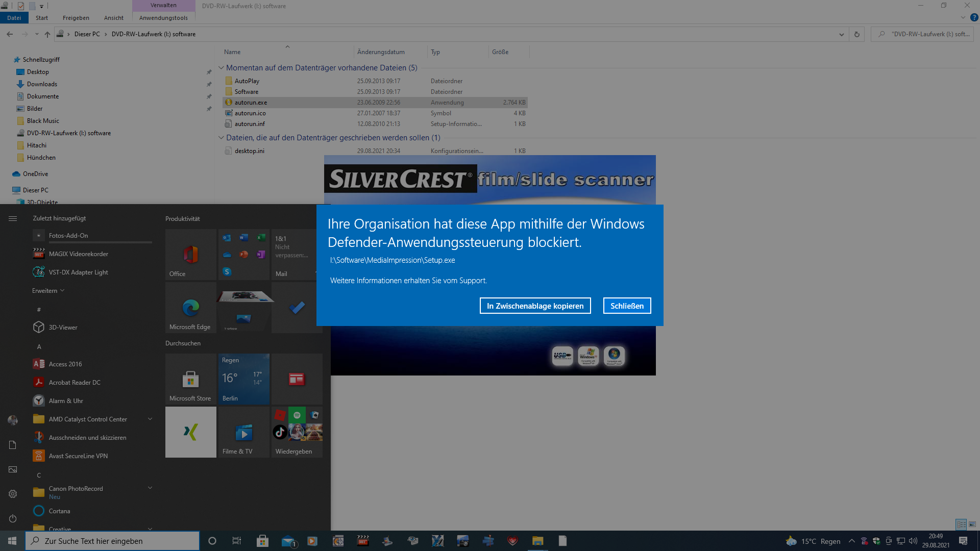Expand recently added list with Erweitern
The height and width of the screenshot is (551, 980).
tap(48, 291)
